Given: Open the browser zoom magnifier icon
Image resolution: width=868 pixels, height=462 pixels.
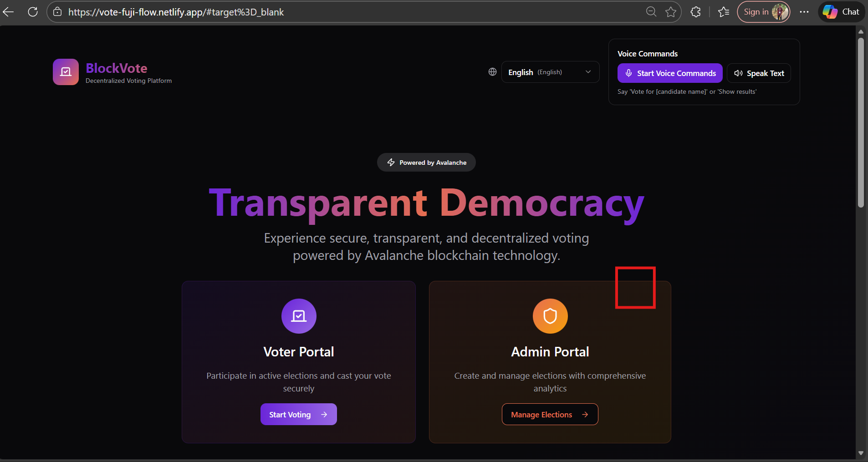Looking at the screenshot, I should tap(651, 12).
